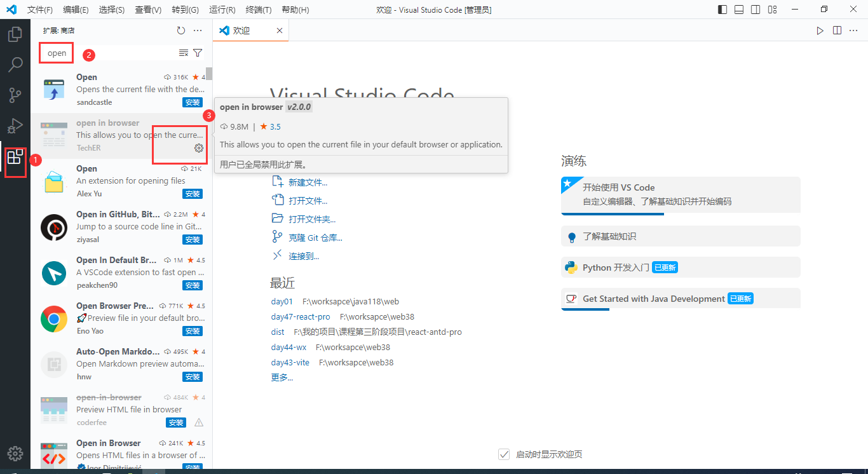Install the Open extension by Alex Yu
Screen dimensions: 868x474
(193, 194)
